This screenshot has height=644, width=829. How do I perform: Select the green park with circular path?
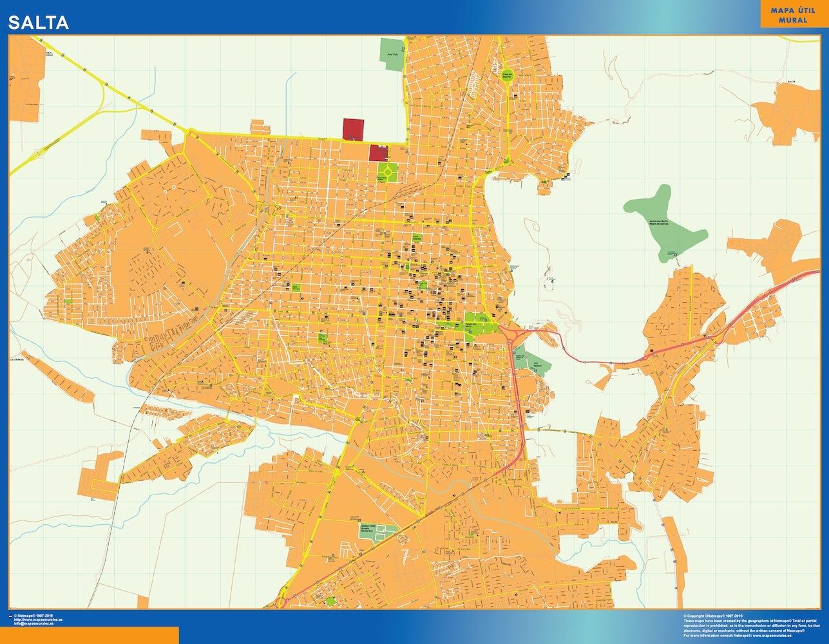[x=387, y=171]
